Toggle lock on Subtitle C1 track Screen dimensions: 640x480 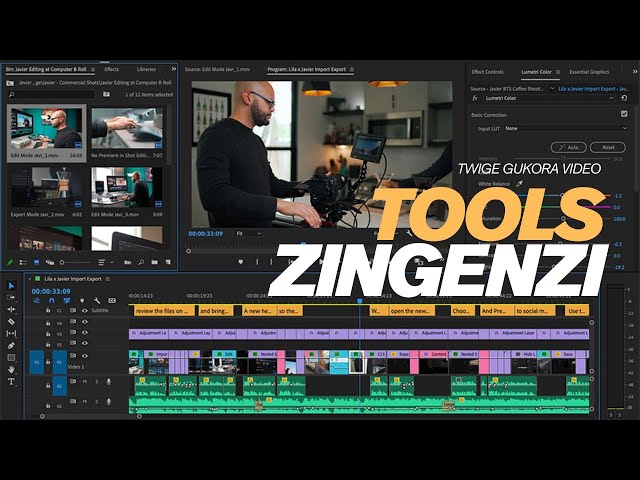(x=48, y=311)
